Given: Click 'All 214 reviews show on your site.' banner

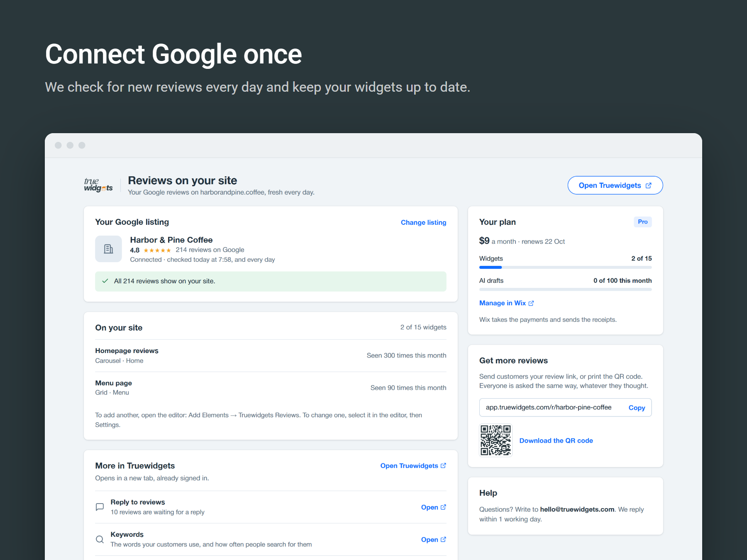Looking at the screenshot, I should pyautogui.click(x=271, y=281).
